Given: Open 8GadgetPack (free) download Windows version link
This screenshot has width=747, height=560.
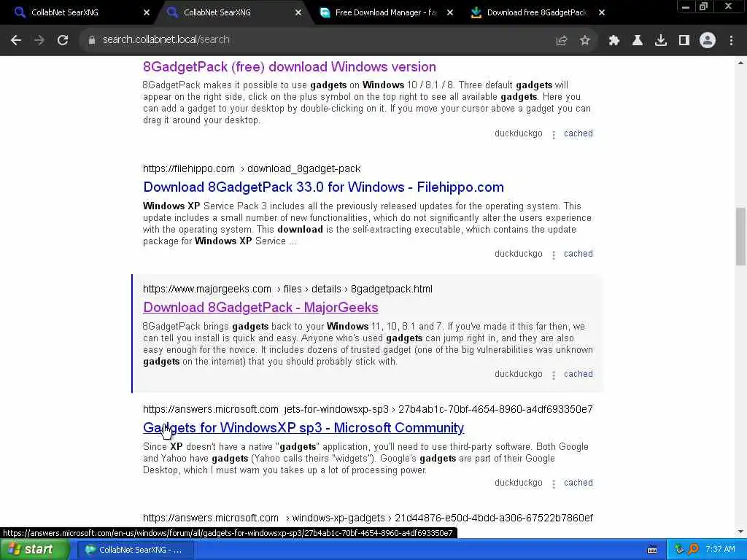Looking at the screenshot, I should pos(289,66).
